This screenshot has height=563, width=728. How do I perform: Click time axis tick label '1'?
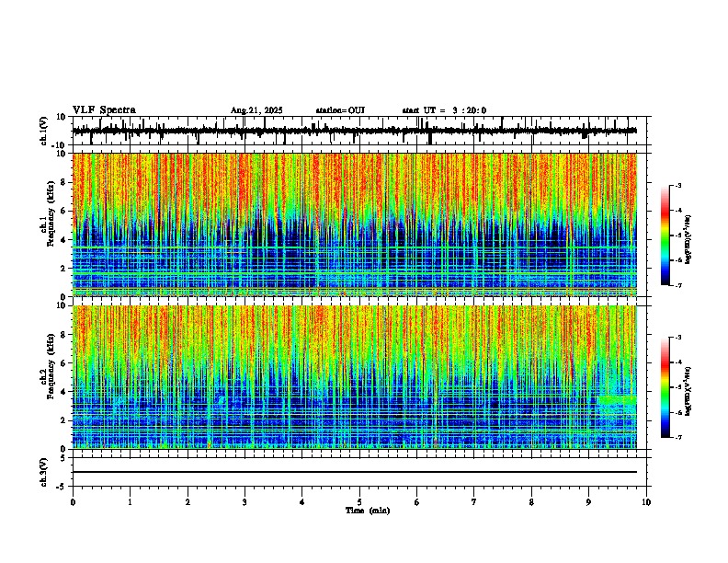pos(130,502)
